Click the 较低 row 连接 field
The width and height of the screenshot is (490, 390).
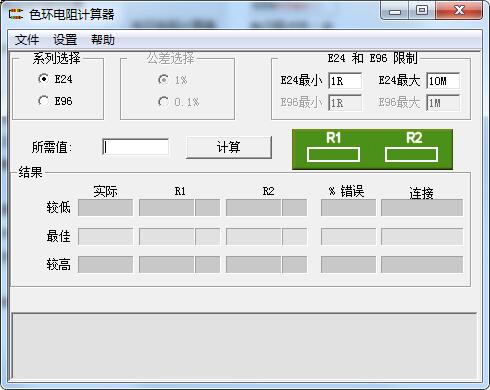click(x=422, y=208)
